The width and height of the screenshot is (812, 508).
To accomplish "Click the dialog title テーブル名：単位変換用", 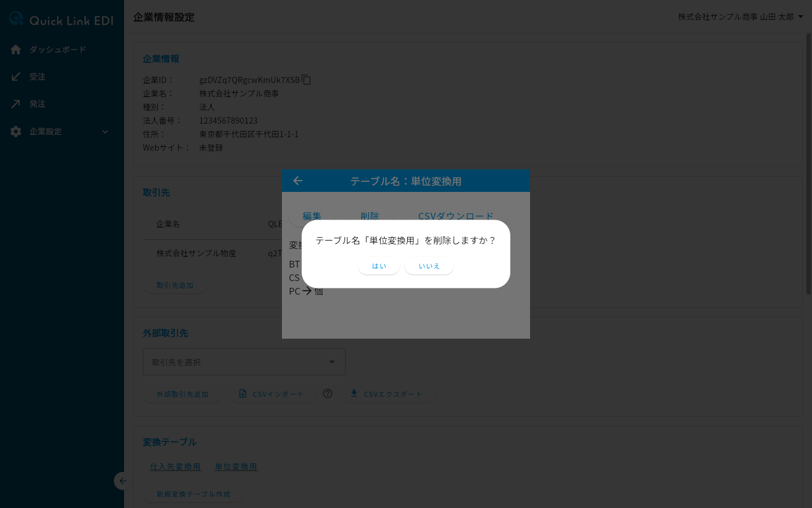I will pos(406,181).
